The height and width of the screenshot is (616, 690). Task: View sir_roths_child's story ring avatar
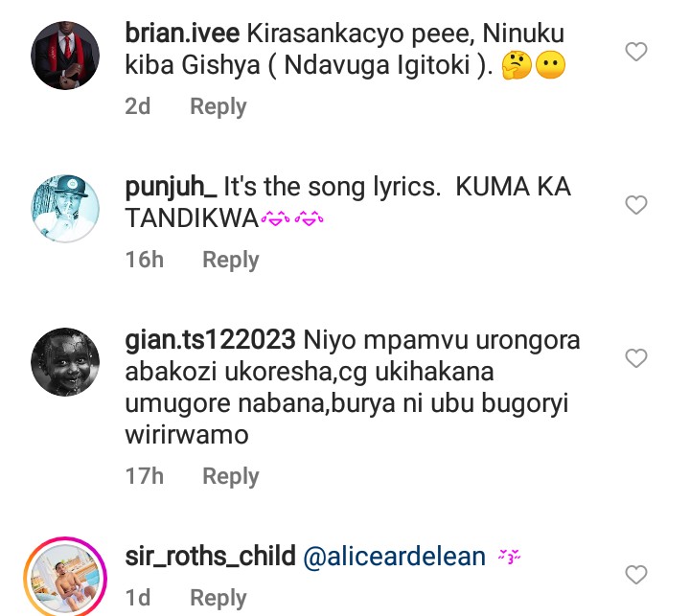65,575
